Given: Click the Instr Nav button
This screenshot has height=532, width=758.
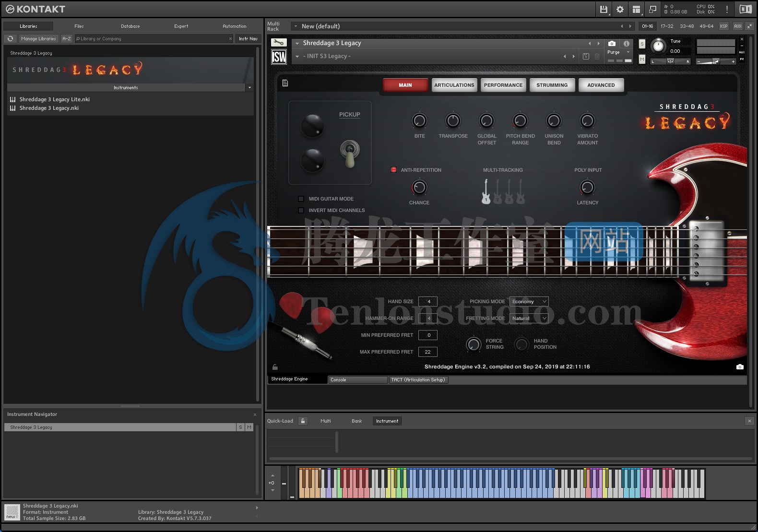Looking at the screenshot, I should [248, 39].
